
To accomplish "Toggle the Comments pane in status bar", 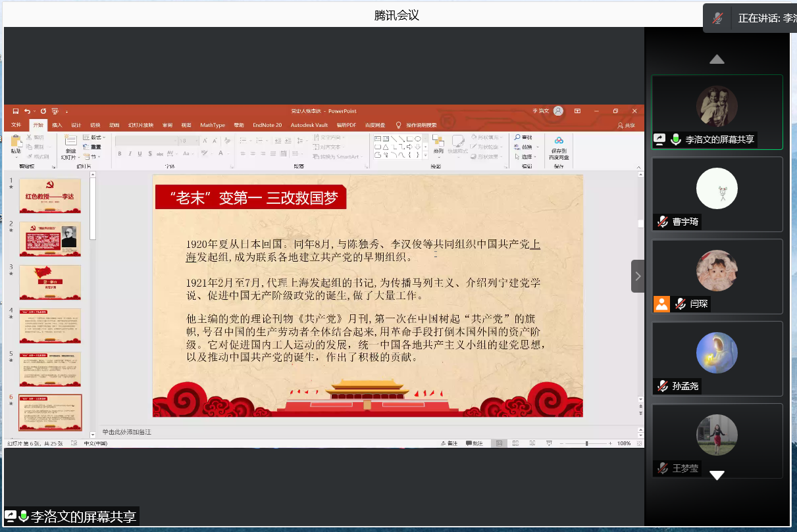I will (474, 444).
